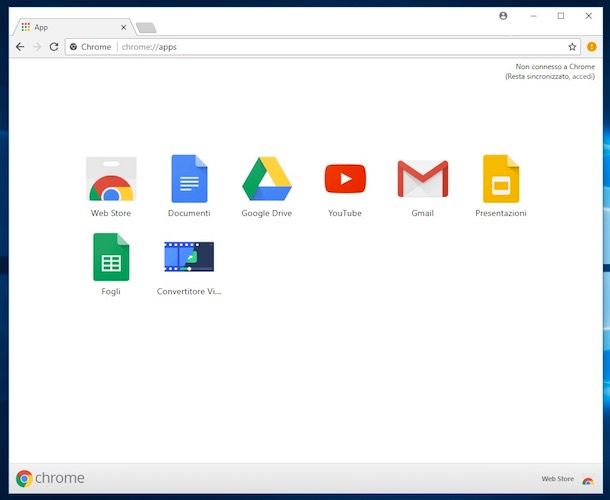Launch the Convertitore Video app
The width and height of the screenshot is (610, 500).
pyautogui.click(x=189, y=257)
